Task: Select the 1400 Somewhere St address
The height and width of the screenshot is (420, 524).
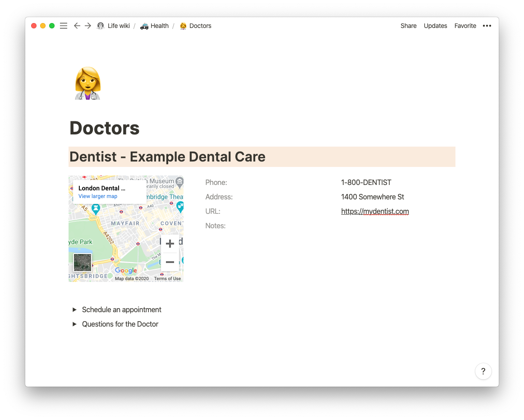Action: point(372,197)
